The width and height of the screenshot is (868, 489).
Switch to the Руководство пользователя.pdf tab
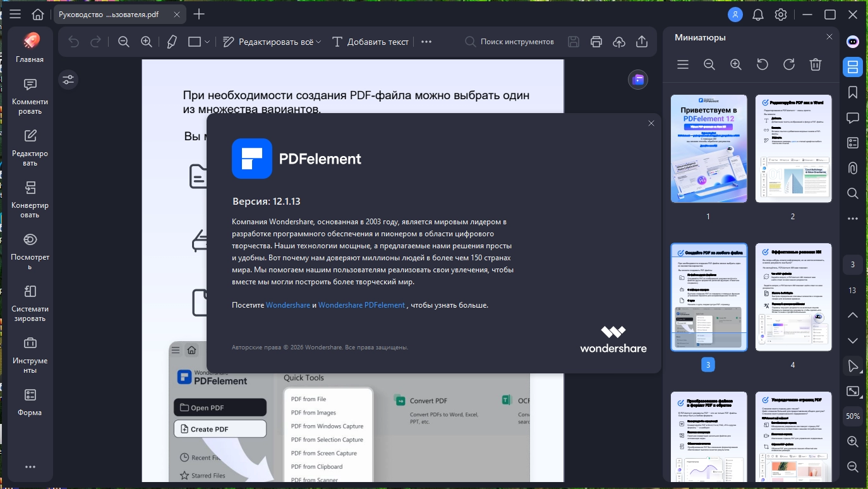pyautogui.click(x=108, y=14)
